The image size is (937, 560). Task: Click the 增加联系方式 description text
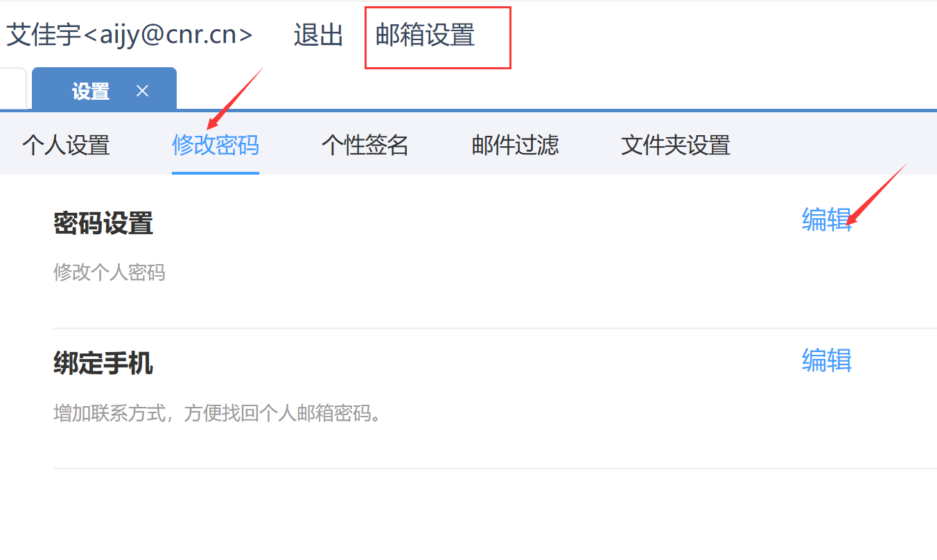pos(217,414)
